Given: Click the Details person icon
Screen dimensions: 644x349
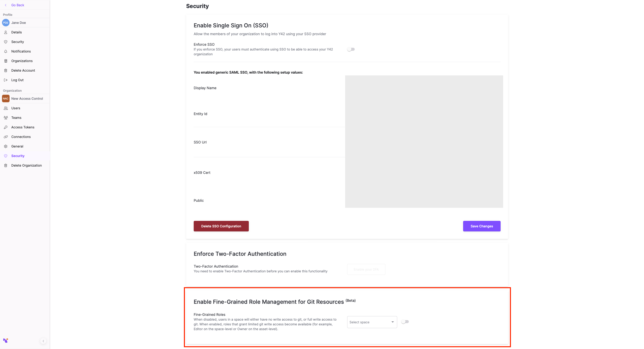Looking at the screenshot, I should [6, 32].
